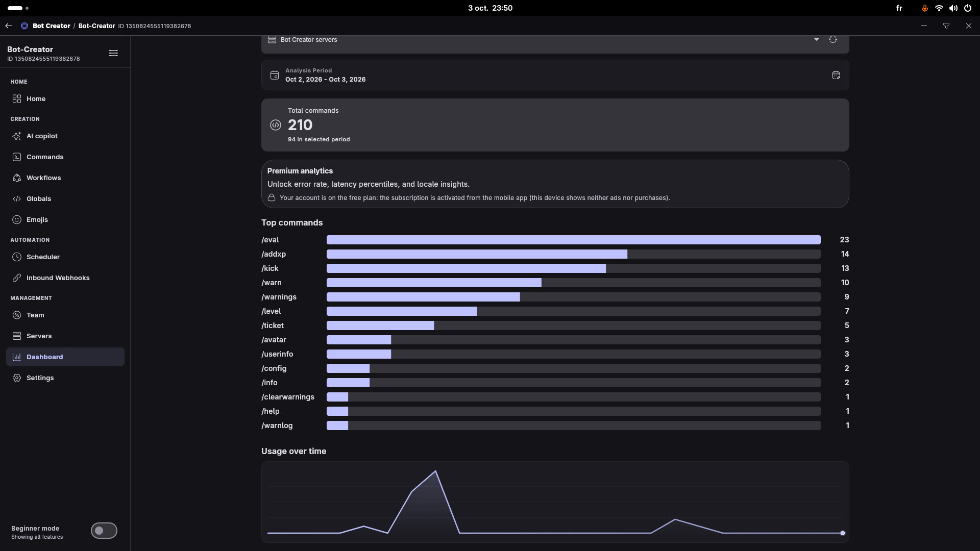This screenshot has width=980, height=551.
Task: Click the /level count value 7
Action: [x=847, y=311]
